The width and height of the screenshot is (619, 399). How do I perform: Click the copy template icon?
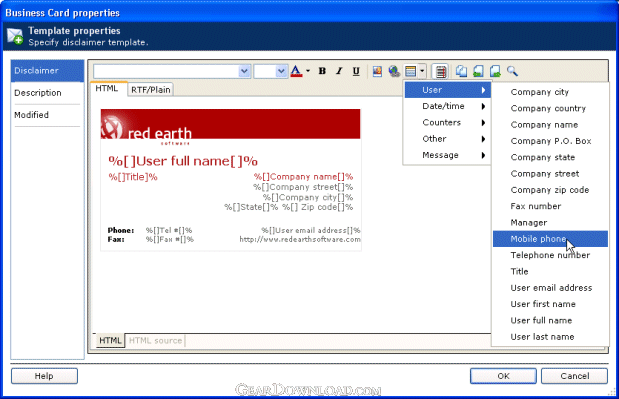(461, 71)
